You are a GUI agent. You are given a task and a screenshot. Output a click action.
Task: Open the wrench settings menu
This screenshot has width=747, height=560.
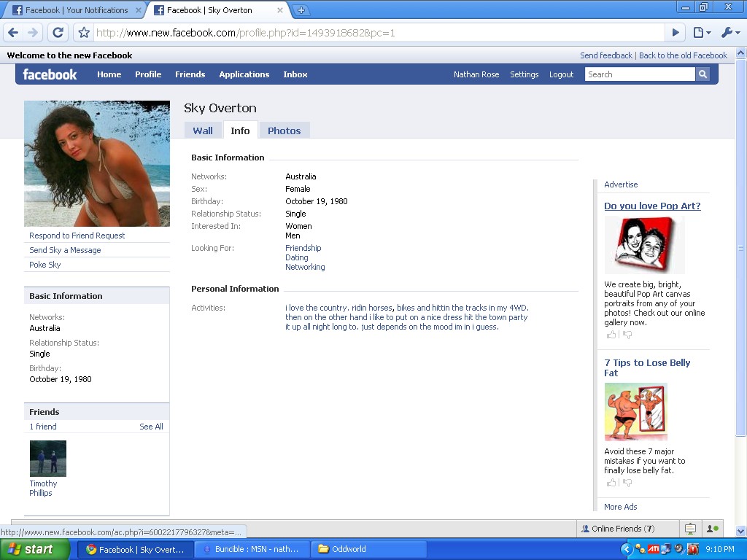[730, 32]
